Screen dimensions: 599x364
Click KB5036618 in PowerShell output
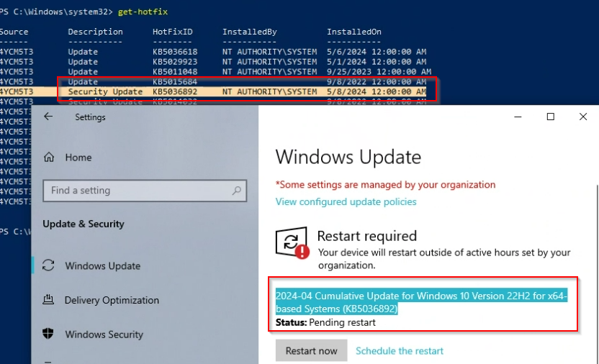tap(175, 52)
